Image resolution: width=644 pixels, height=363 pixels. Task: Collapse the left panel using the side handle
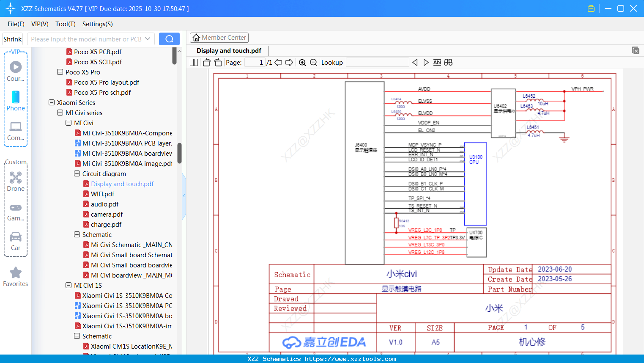click(184, 196)
